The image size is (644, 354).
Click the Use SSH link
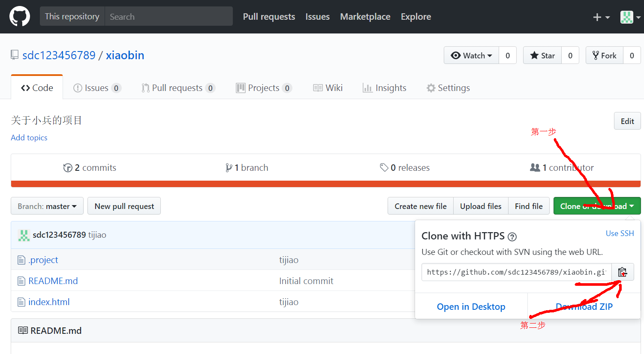tap(620, 233)
